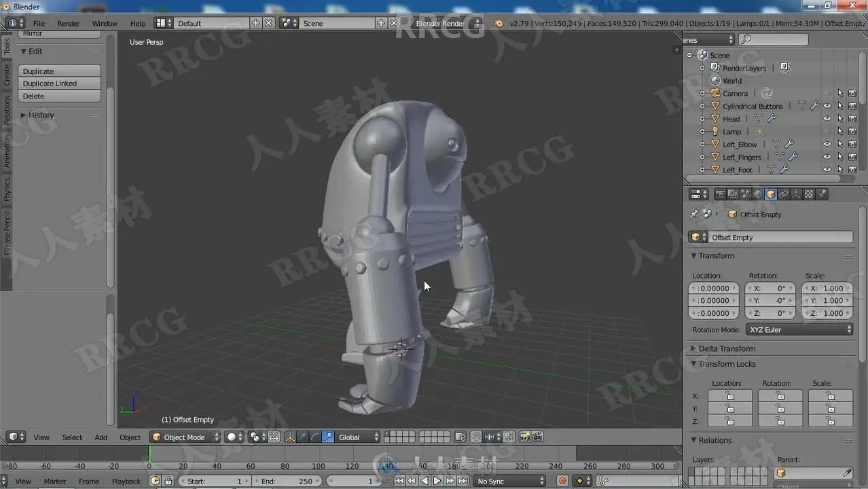Click the OpenGL render animation clapper icon
The height and width of the screenshot is (489, 868).
tap(537, 437)
